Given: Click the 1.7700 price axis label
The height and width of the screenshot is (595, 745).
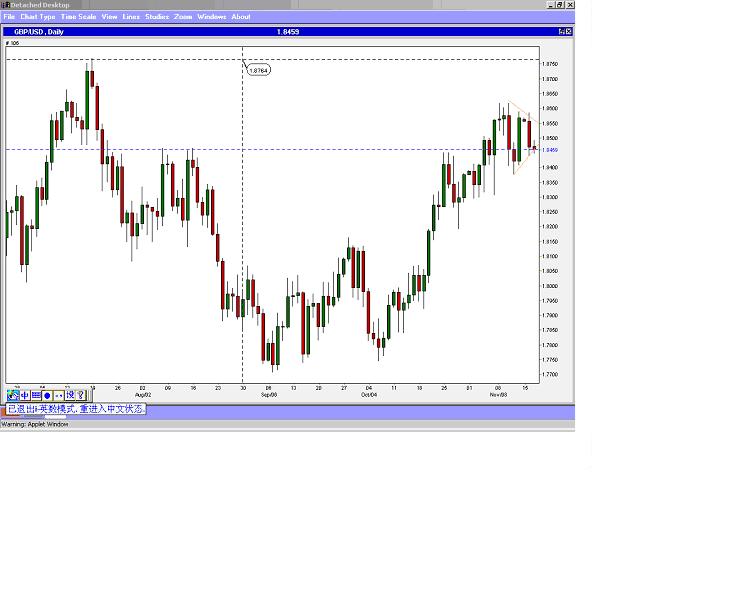Looking at the screenshot, I should tap(550, 374).
